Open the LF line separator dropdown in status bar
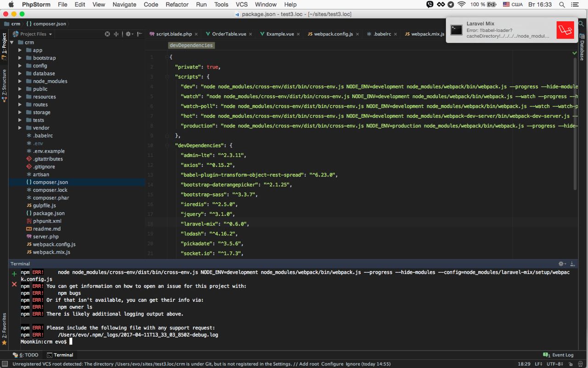The width and height of the screenshot is (588, 368). 538,364
